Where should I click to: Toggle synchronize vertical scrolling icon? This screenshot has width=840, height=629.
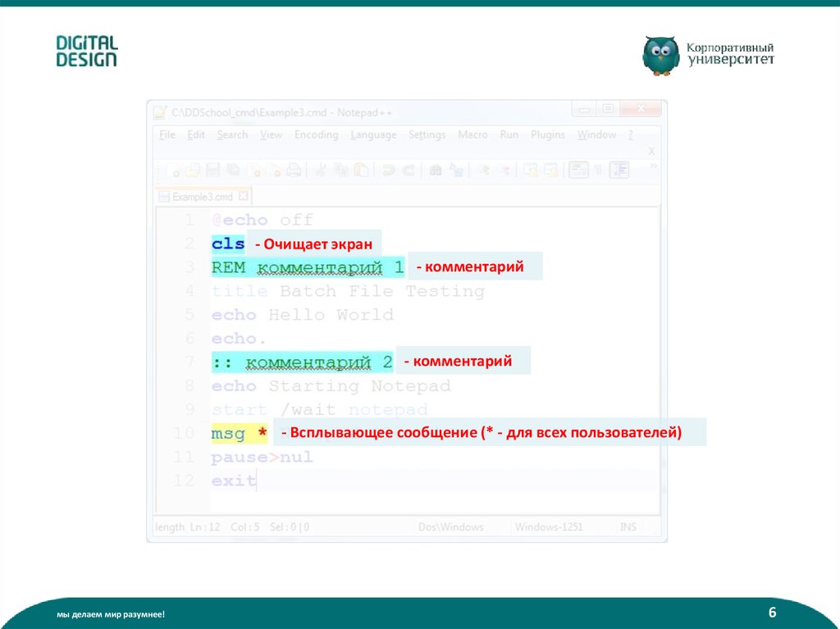(531, 171)
